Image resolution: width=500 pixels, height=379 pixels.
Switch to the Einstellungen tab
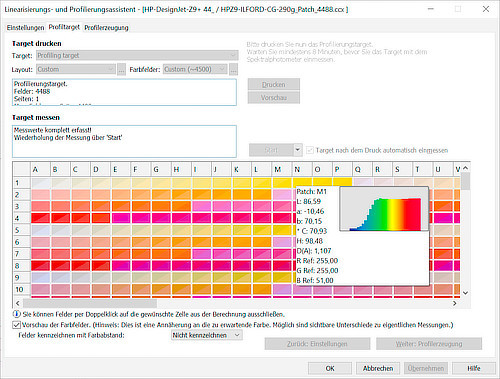25,28
